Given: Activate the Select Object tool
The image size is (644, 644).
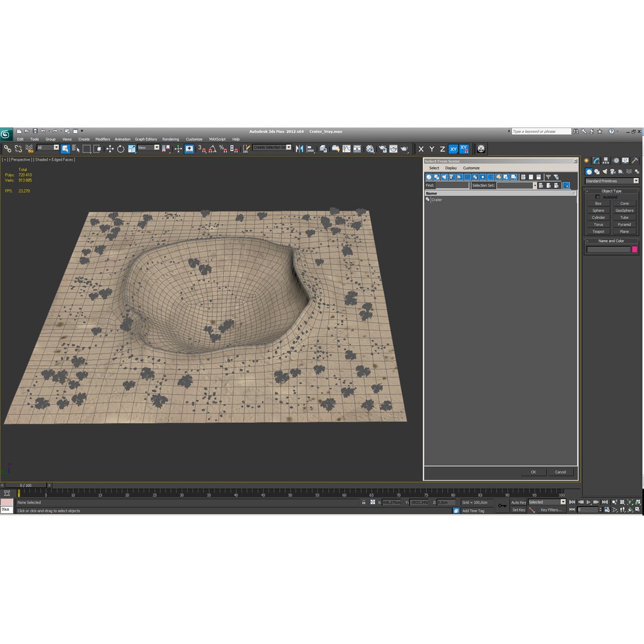Looking at the screenshot, I should tap(66, 148).
